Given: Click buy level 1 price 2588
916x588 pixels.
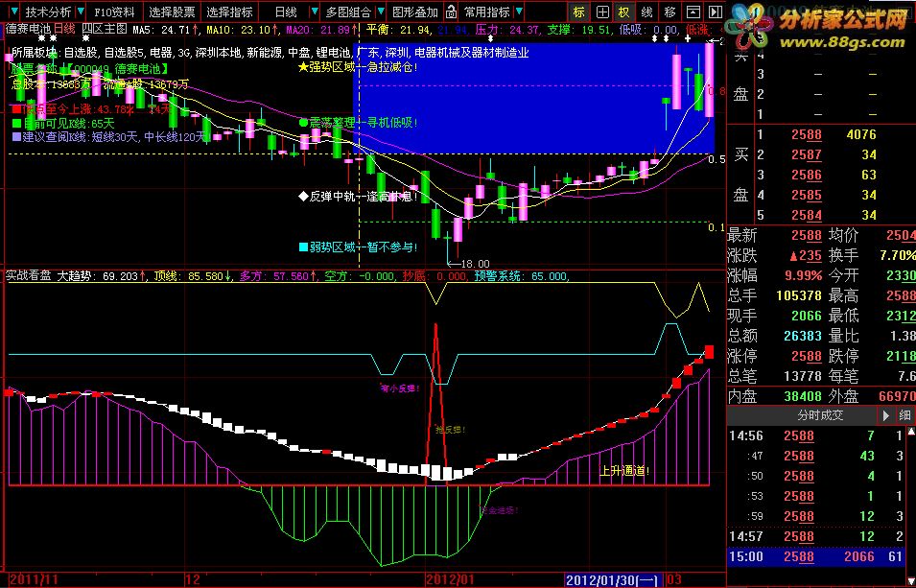Looking at the screenshot, I should (x=806, y=135).
